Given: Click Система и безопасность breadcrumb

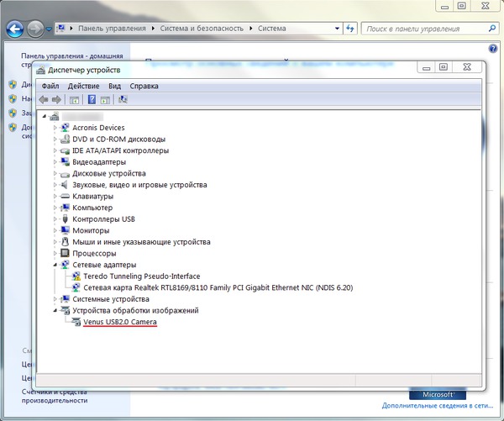Looking at the screenshot, I should [202, 29].
